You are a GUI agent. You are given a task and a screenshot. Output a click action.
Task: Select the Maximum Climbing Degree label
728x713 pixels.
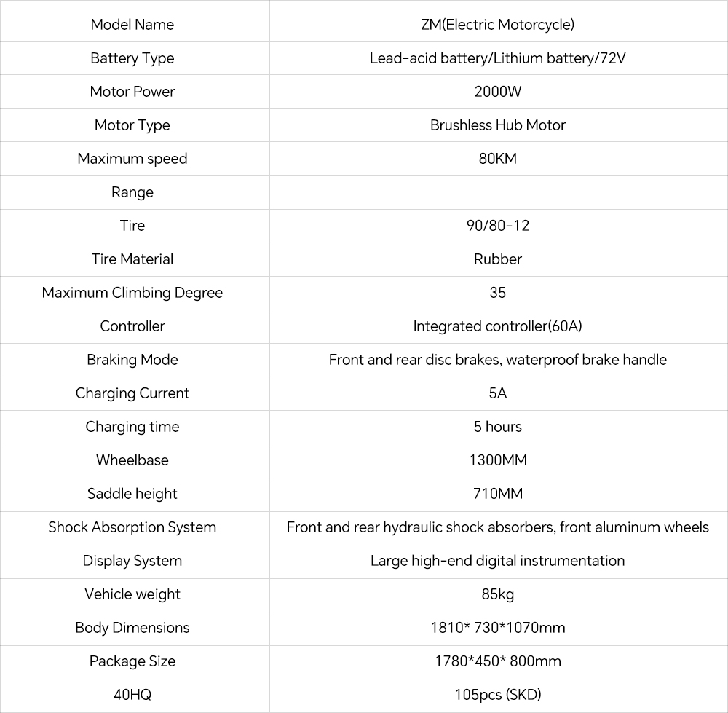pyautogui.click(x=132, y=293)
